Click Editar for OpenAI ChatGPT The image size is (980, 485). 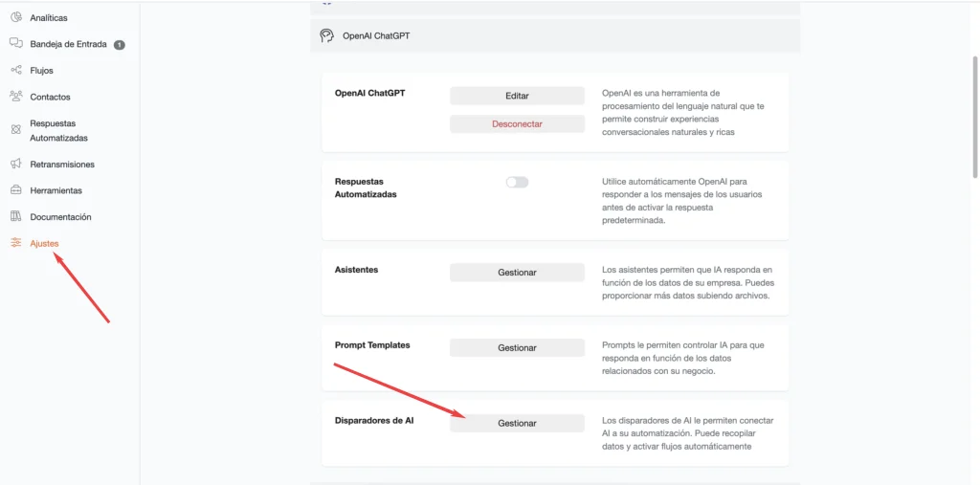(x=517, y=96)
